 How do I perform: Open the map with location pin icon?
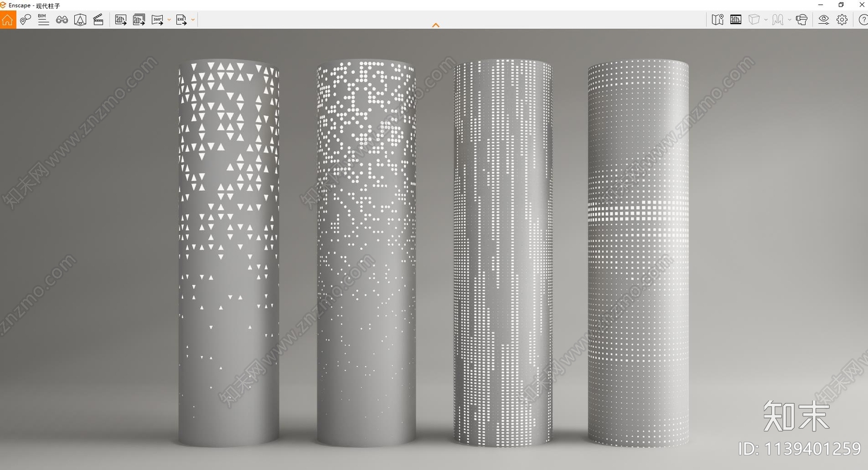pyautogui.click(x=718, y=20)
